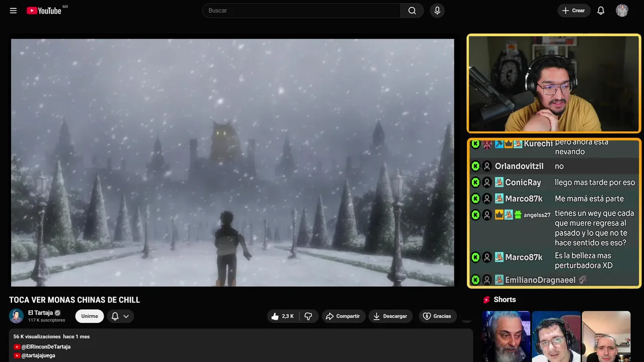Click the verified badge beside El Tartaja
The width and height of the screenshot is (644, 362).
pyautogui.click(x=57, y=313)
